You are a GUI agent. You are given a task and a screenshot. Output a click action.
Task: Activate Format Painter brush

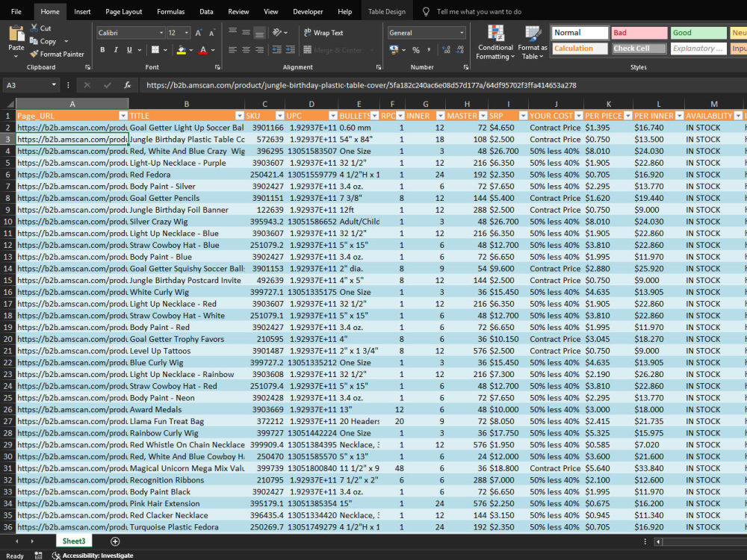pos(34,54)
